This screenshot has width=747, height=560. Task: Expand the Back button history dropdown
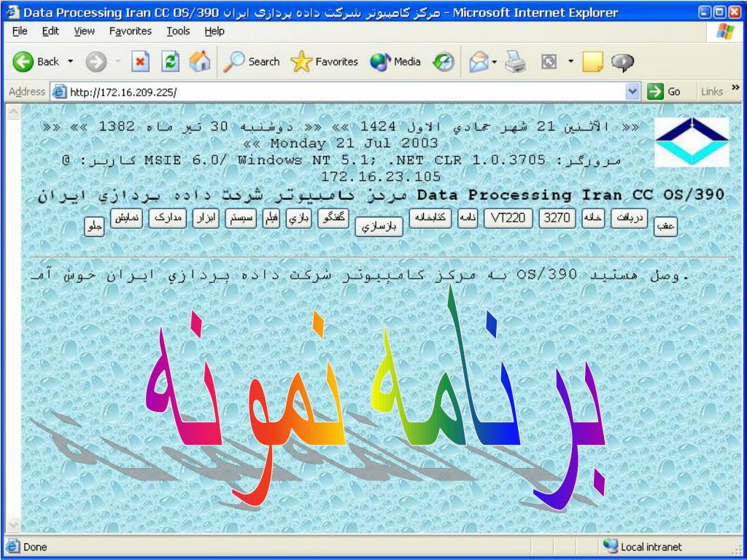tap(71, 62)
